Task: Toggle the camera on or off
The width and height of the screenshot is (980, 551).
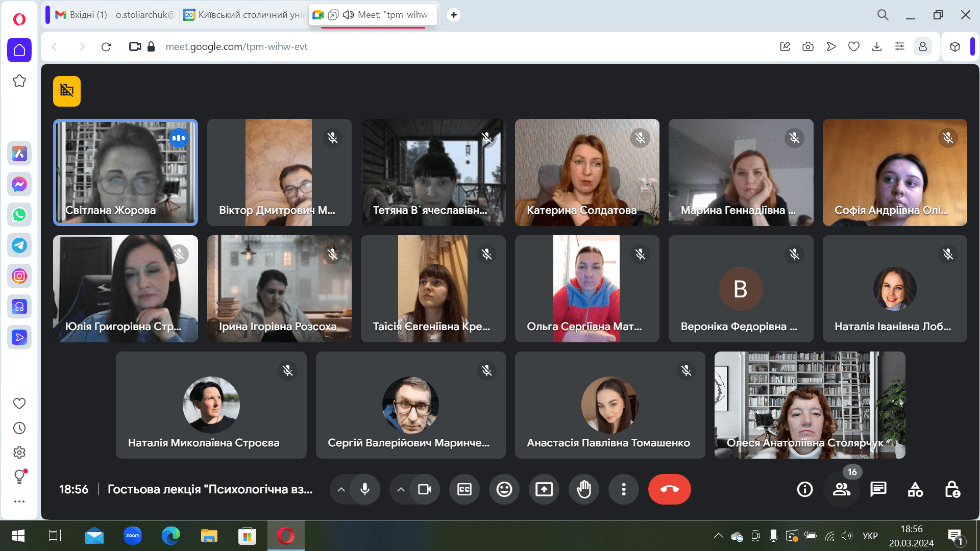Action: [x=425, y=489]
